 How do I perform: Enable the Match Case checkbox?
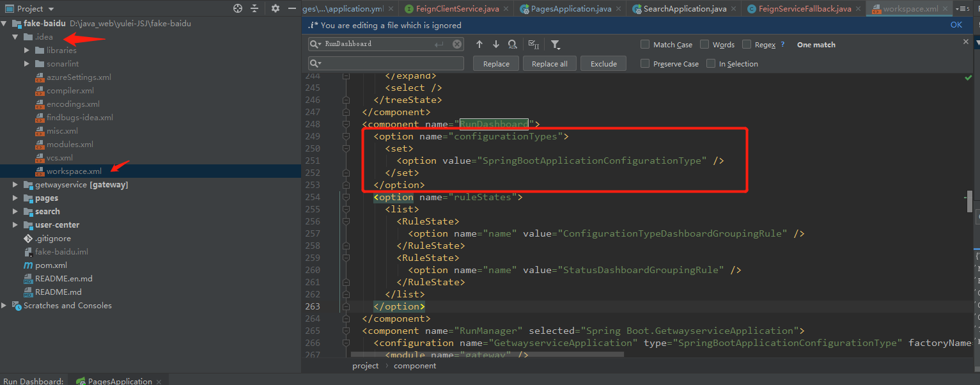tap(645, 44)
